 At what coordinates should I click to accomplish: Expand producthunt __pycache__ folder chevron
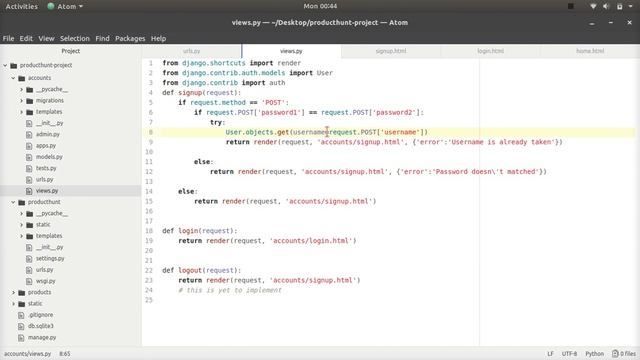tap(22, 213)
